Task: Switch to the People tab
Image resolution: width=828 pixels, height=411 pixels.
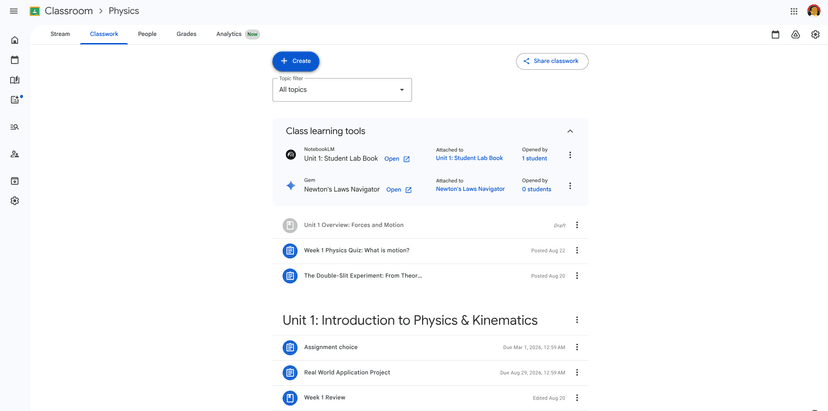Action: click(147, 34)
